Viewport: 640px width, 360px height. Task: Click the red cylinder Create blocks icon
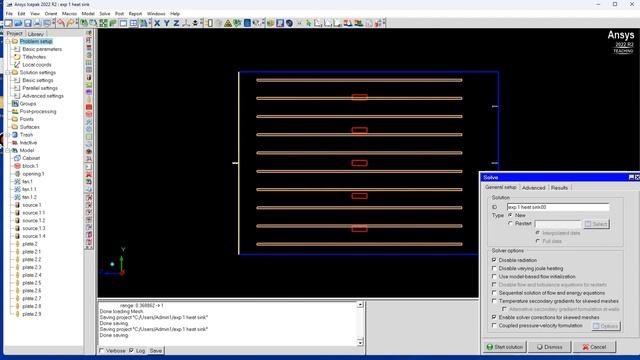click(89, 114)
